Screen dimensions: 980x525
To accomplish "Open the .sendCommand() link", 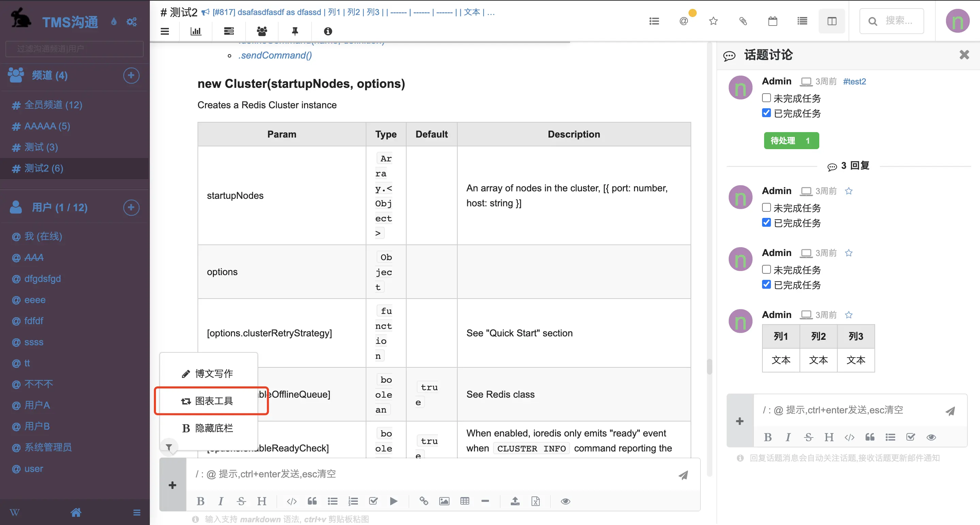I will 275,55.
